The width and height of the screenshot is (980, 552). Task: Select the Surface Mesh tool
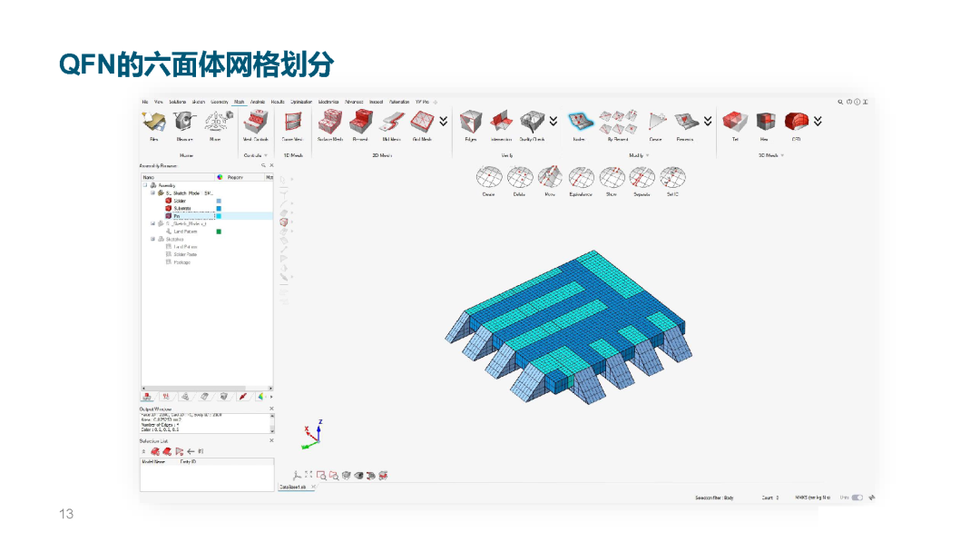[330, 125]
